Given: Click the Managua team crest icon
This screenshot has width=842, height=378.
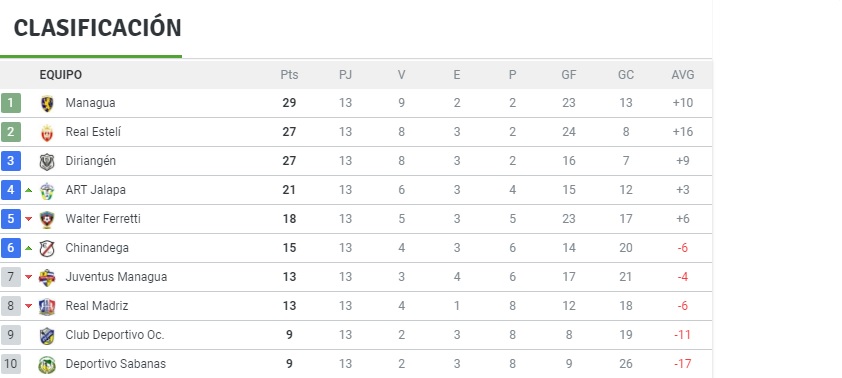Looking at the screenshot, I should pyautogui.click(x=47, y=103).
